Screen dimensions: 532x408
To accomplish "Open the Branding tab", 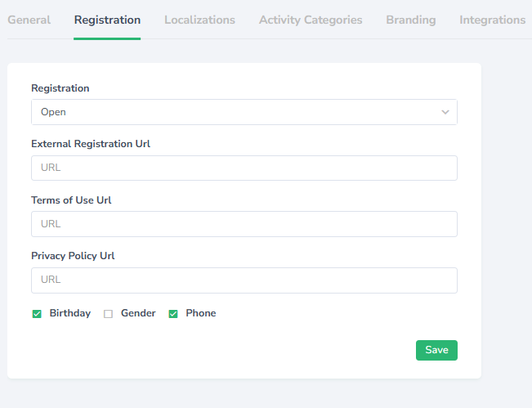I will click(411, 20).
